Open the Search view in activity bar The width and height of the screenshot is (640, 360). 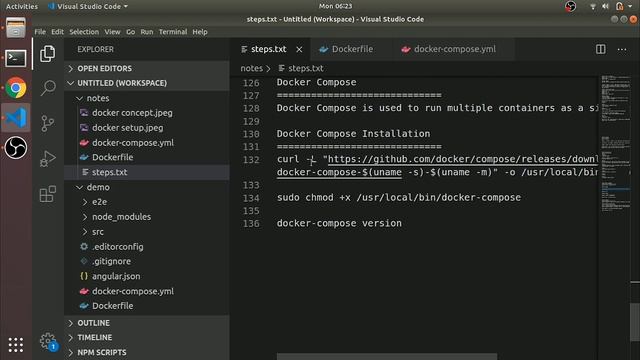pyautogui.click(x=48, y=88)
